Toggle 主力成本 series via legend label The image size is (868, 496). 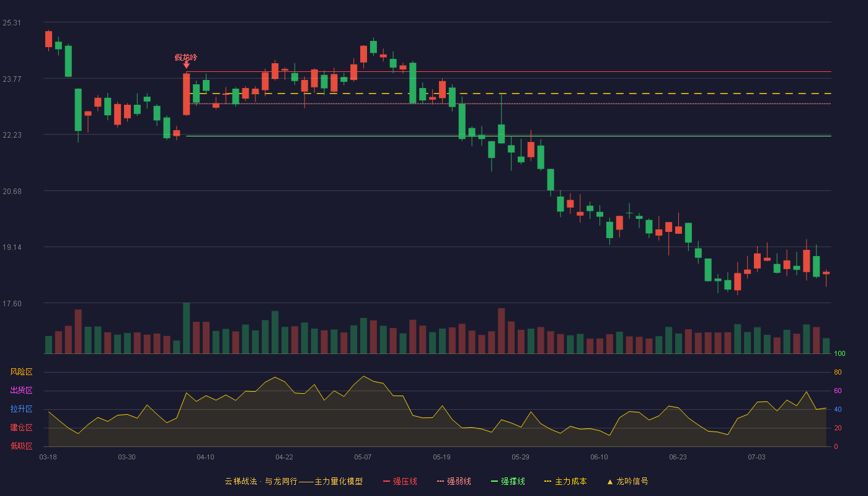[571, 482]
